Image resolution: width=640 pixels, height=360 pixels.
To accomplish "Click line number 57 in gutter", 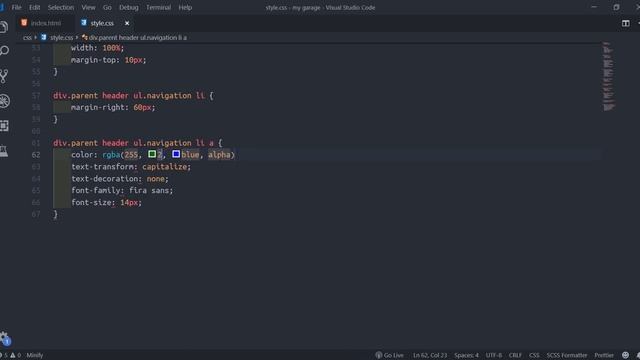I will coord(36,96).
